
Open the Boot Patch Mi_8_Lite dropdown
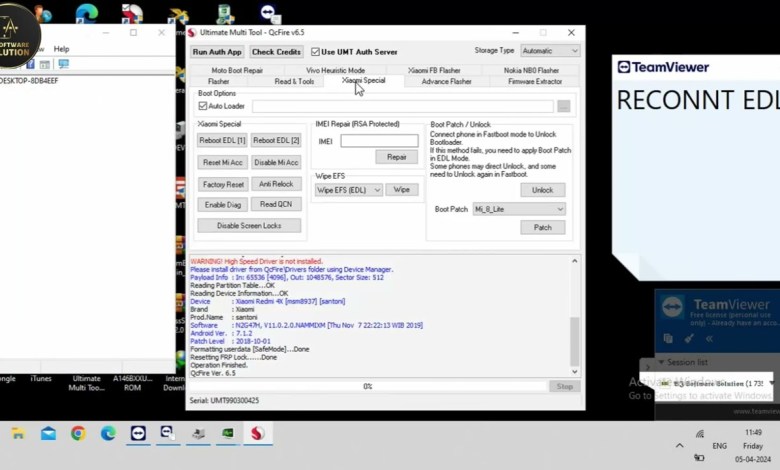[518, 209]
